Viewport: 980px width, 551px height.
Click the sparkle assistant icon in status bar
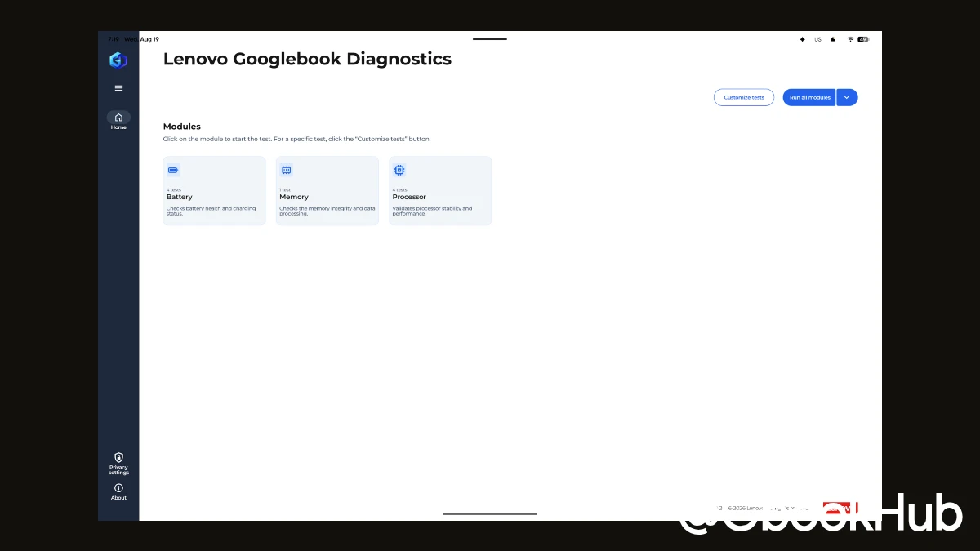pos(802,39)
